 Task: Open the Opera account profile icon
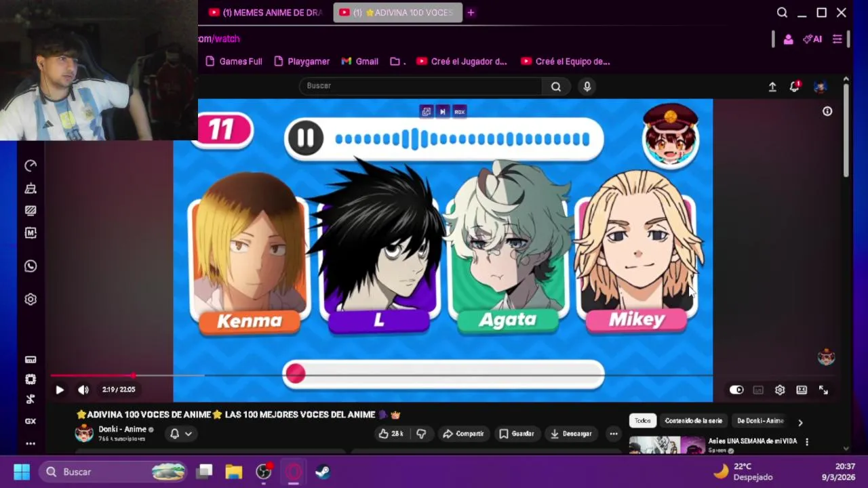point(788,39)
